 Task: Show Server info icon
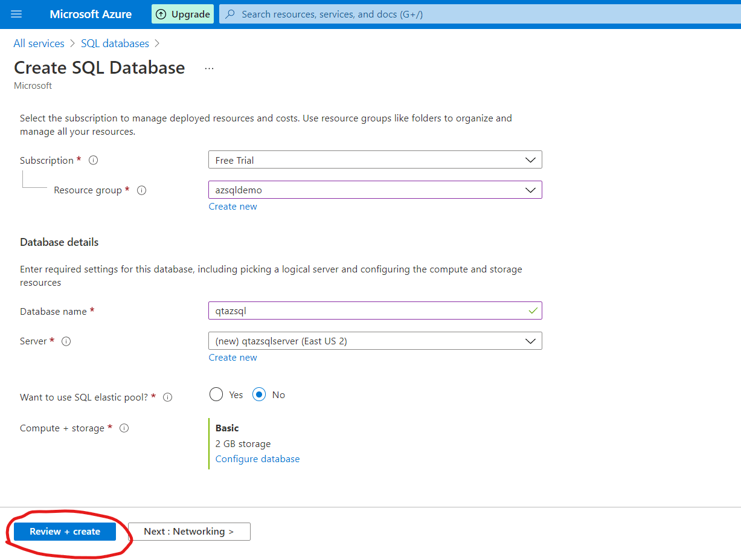[x=66, y=341]
